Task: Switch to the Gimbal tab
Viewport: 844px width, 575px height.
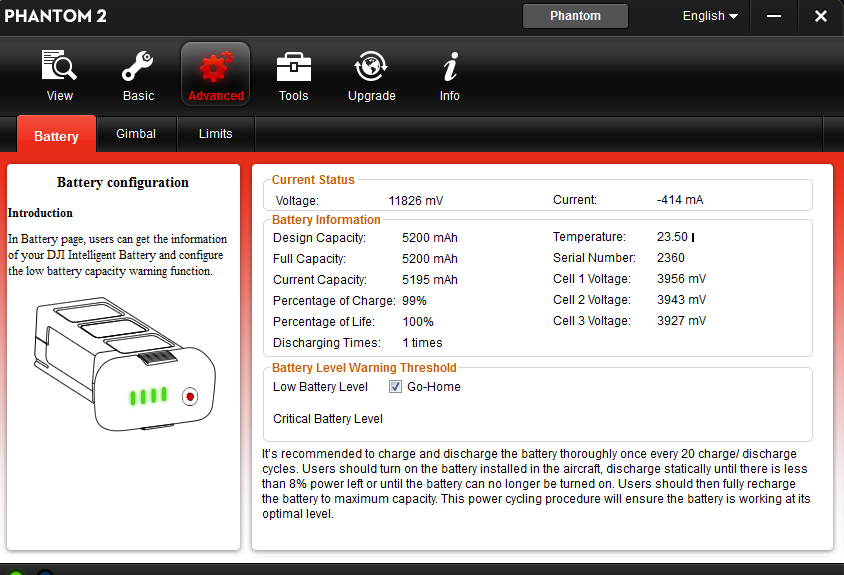Action: point(136,134)
